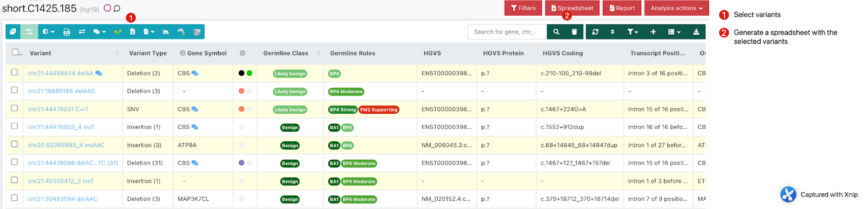This screenshot has height=209, width=868.
Task: Click the comment bubble next to sample title
Action: pos(117,8)
